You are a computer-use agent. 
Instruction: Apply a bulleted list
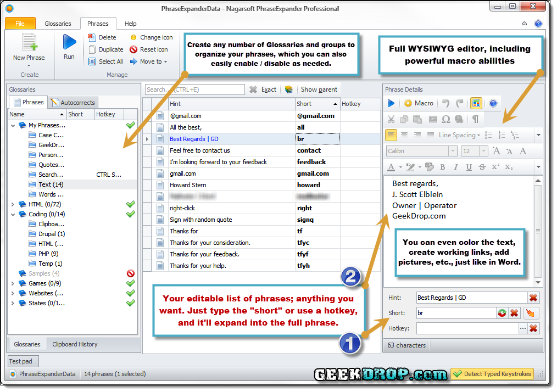click(x=488, y=135)
